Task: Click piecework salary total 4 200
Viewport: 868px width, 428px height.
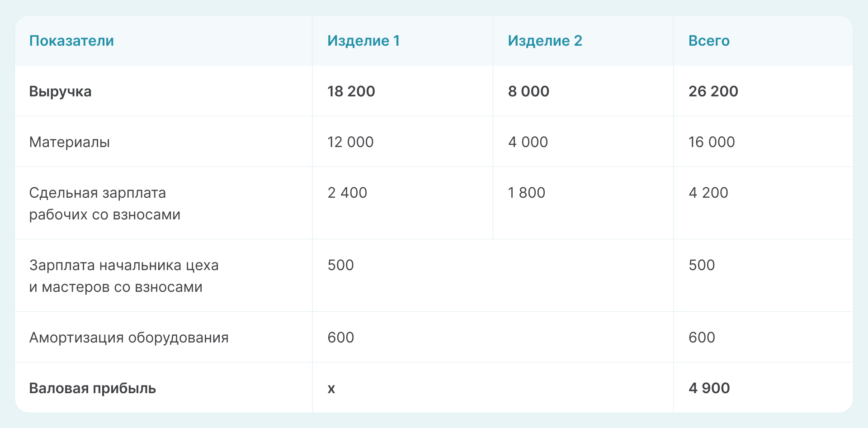Action: (x=708, y=193)
